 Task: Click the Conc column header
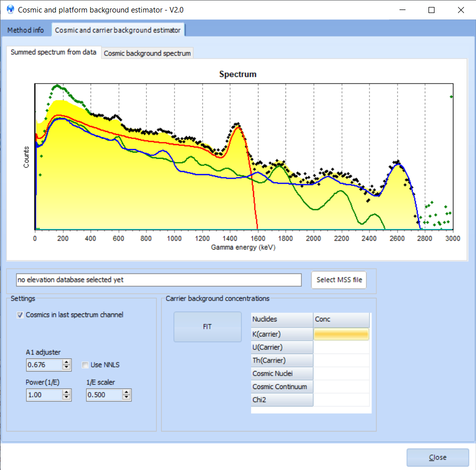pos(341,319)
